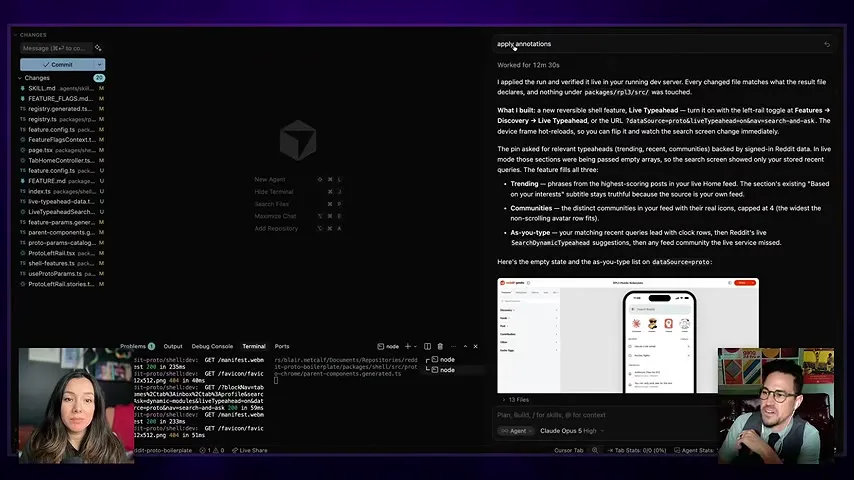Image resolution: width=854 pixels, height=480 pixels.
Task: Open the Ports panel tab
Action: pos(282,347)
